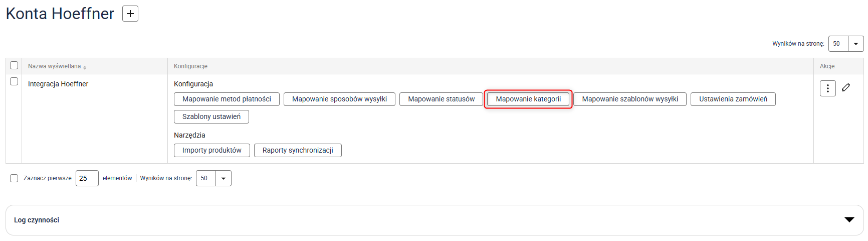Viewport: 868px width, 241px height.
Task: Open Mapowanie szablonów wysyłki
Action: coord(629,99)
